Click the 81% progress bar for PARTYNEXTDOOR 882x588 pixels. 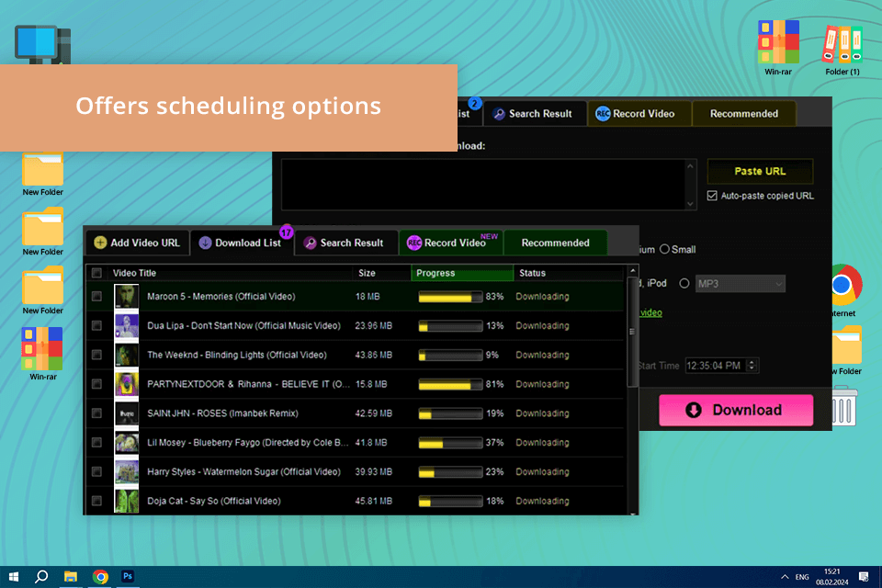pyautogui.click(x=450, y=384)
